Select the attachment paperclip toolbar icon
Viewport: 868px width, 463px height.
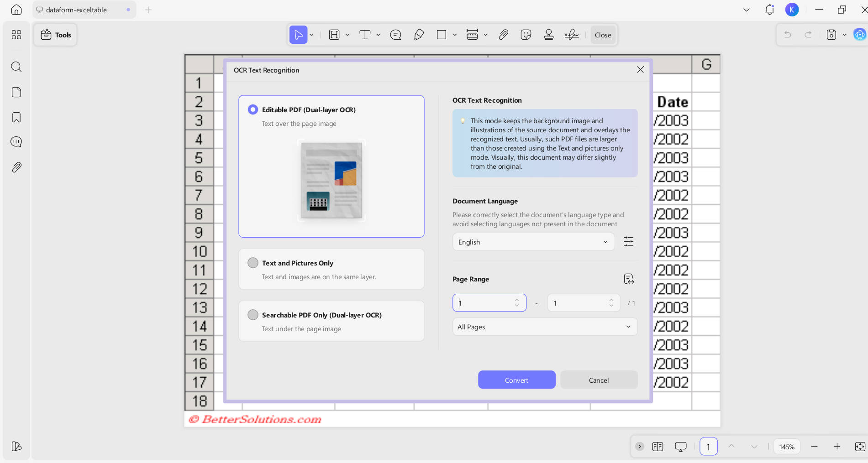pos(503,35)
